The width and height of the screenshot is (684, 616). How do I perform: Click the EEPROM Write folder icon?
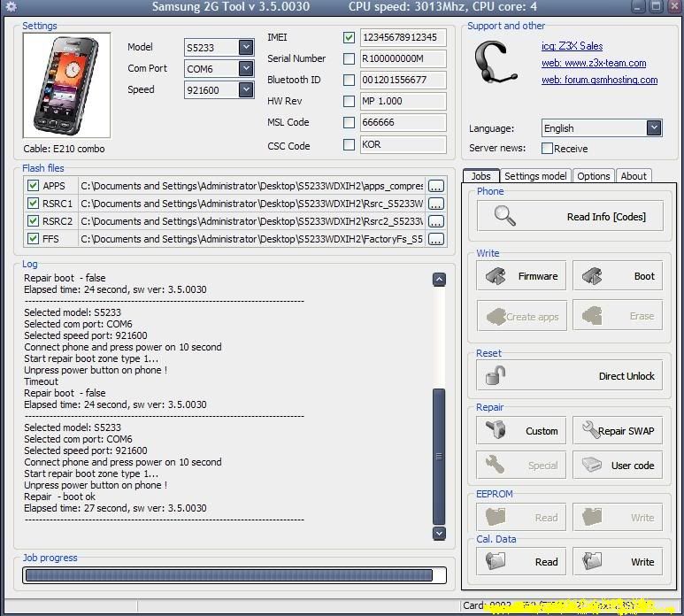pyautogui.click(x=592, y=517)
